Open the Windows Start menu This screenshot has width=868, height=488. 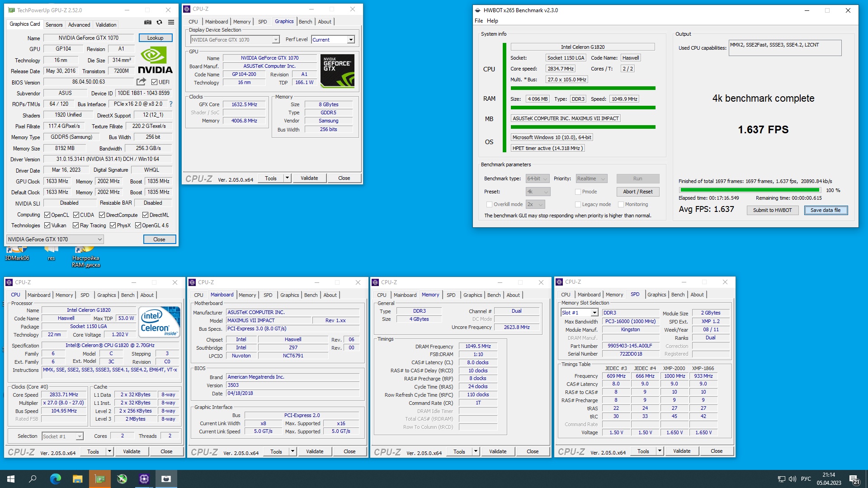point(11,479)
